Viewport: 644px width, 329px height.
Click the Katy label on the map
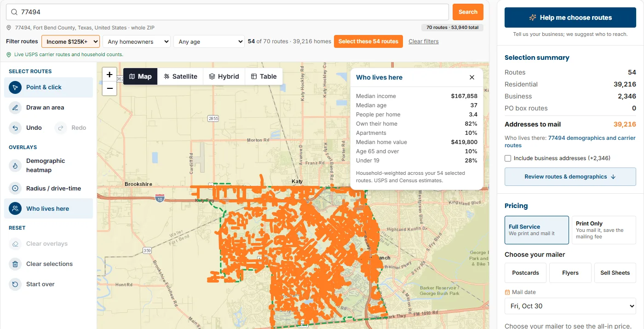click(297, 181)
